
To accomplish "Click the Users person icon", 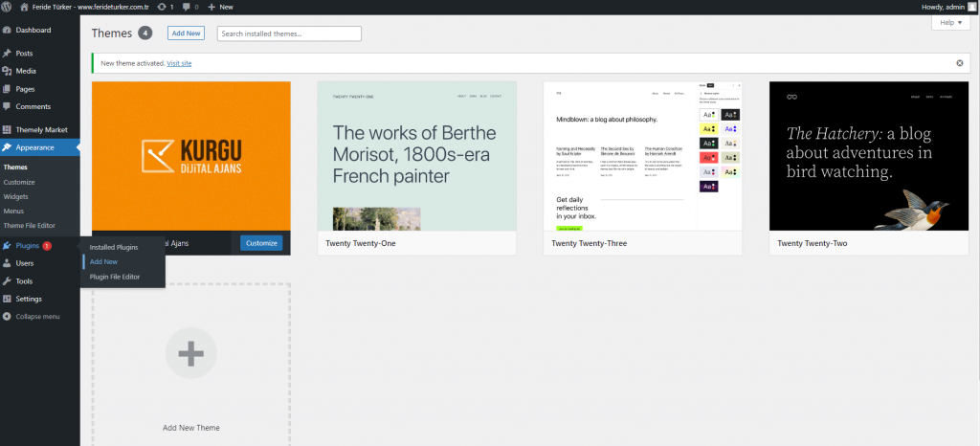I will click(x=7, y=263).
